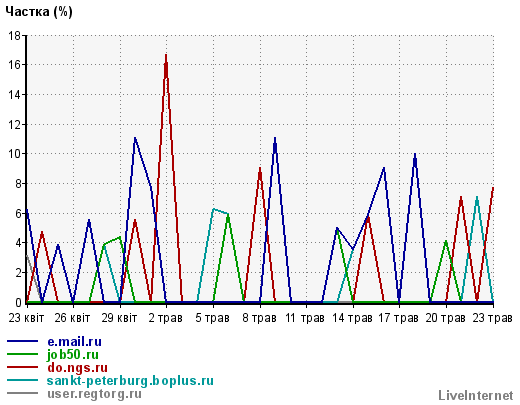Click the user.regtorg.ru legend label

coord(94,394)
